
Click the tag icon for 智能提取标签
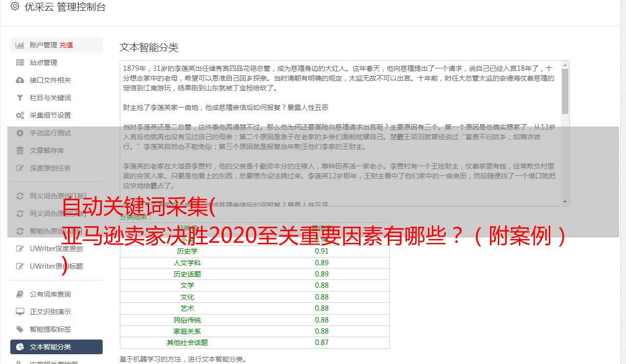(x=20, y=329)
